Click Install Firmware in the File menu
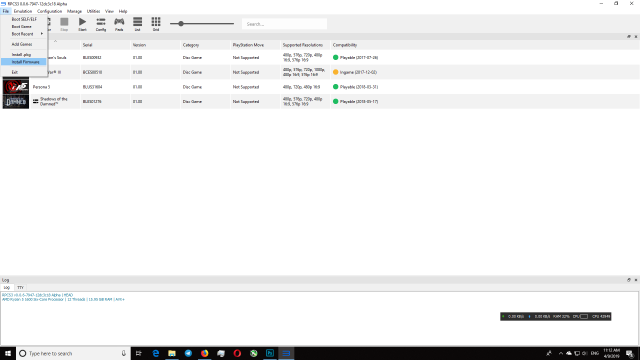 [x=24, y=62]
